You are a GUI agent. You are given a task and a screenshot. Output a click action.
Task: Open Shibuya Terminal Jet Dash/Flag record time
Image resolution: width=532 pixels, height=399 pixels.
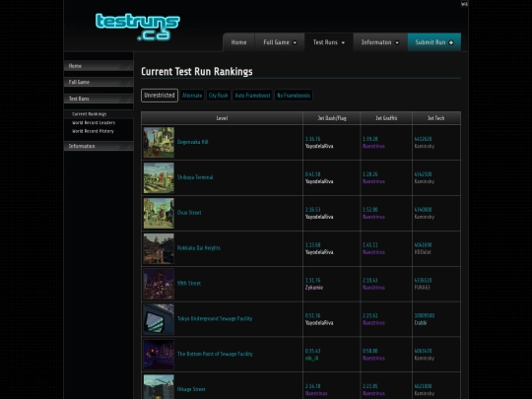(313, 174)
